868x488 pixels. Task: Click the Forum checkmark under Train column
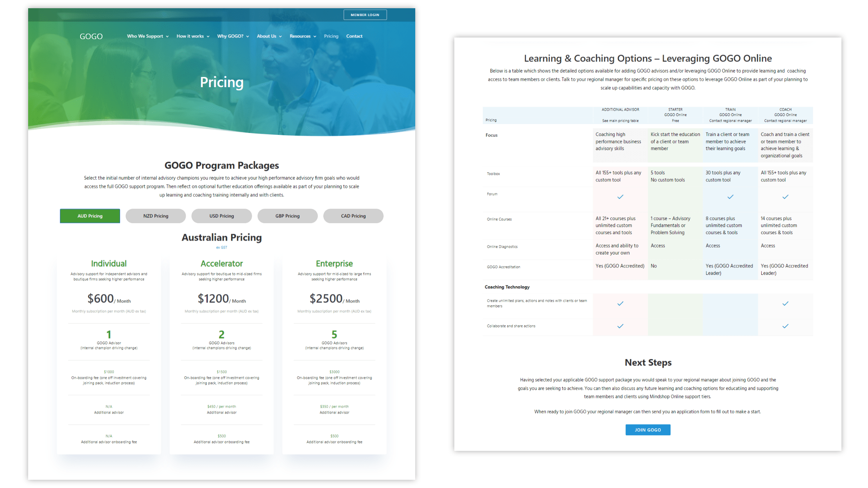pyautogui.click(x=730, y=197)
